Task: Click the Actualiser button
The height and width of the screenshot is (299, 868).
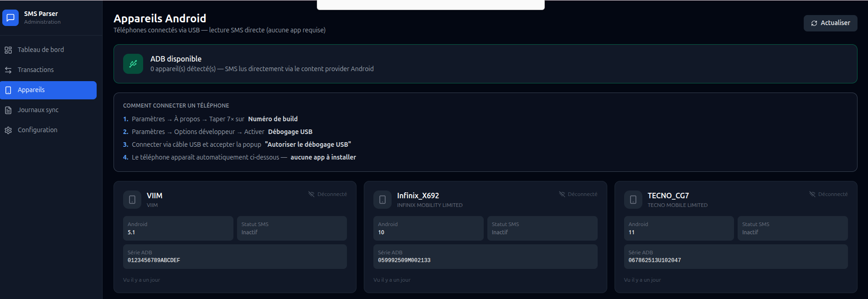Action: click(830, 23)
